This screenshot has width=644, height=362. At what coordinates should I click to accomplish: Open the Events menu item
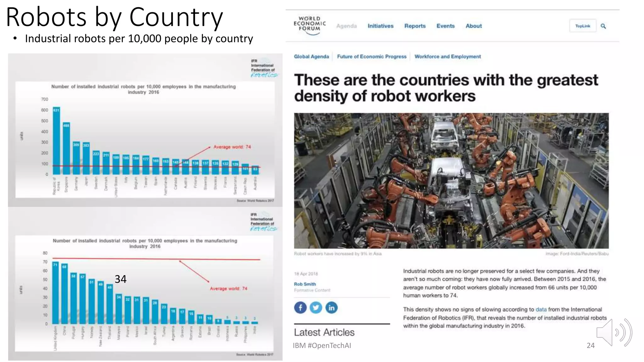click(446, 26)
